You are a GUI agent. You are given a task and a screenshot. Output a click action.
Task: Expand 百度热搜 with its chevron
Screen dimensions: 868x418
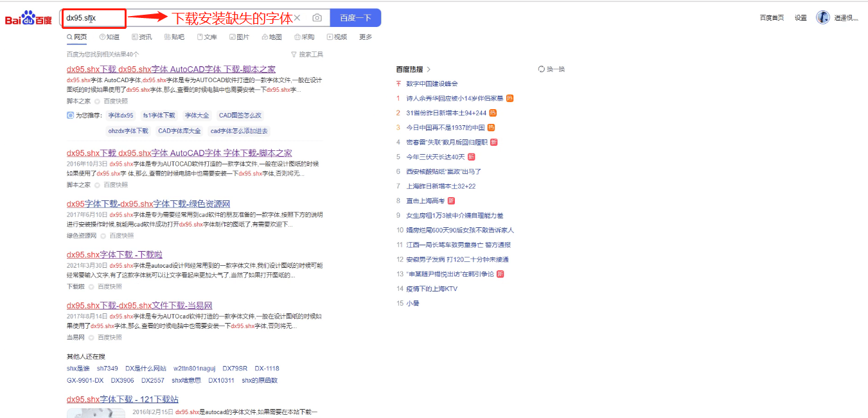(x=429, y=69)
